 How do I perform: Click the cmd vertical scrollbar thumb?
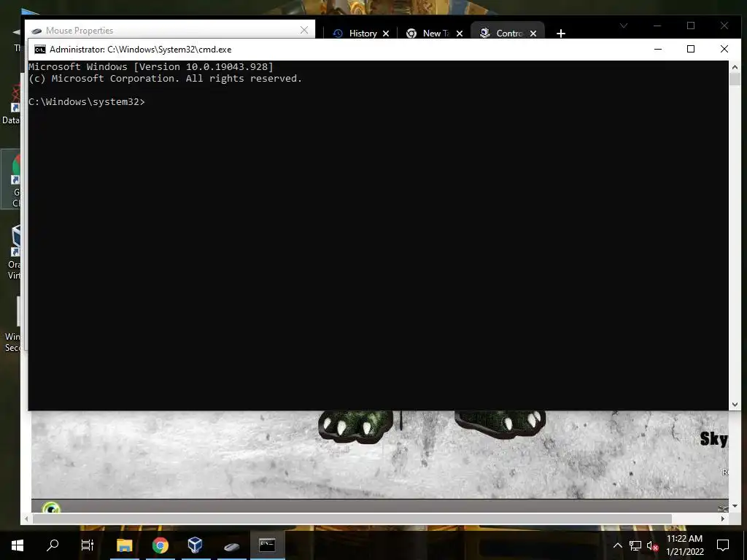pos(735,79)
